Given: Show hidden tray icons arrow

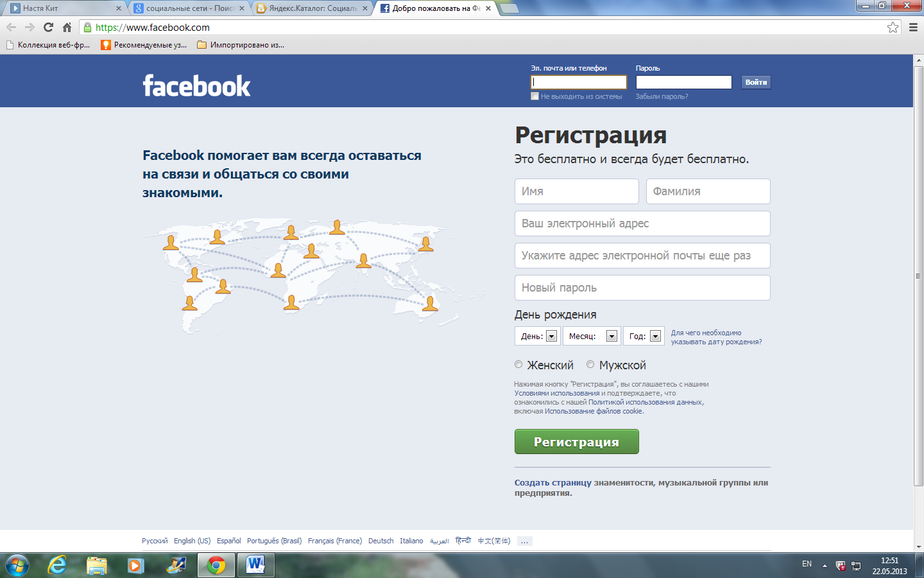Looking at the screenshot, I should [x=825, y=566].
